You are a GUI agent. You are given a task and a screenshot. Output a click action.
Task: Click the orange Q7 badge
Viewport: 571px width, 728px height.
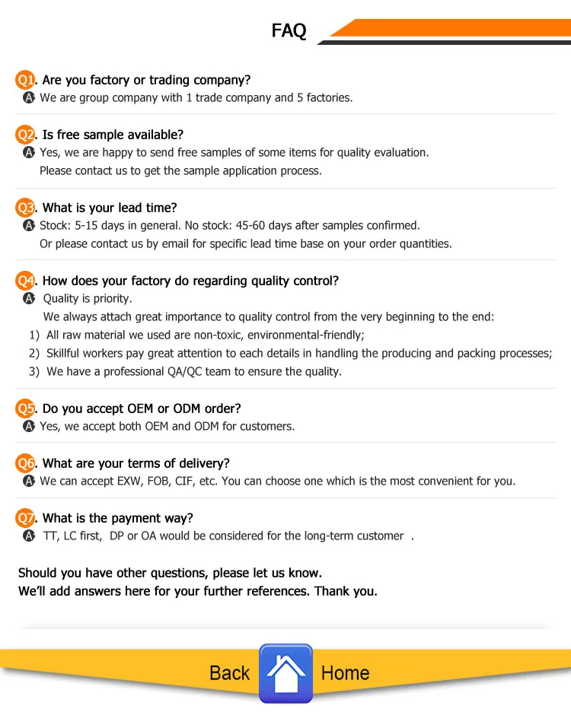[x=26, y=518]
